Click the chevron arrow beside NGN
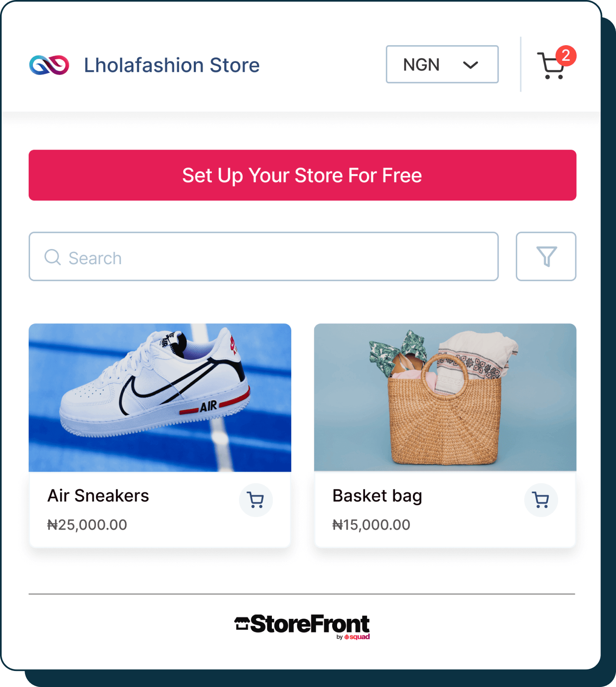Viewport: 616px width, 687px height. pyautogui.click(x=470, y=65)
